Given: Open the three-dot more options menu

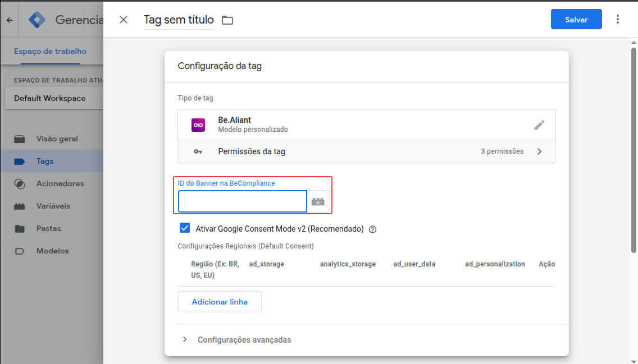Looking at the screenshot, I should coord(618,19).
